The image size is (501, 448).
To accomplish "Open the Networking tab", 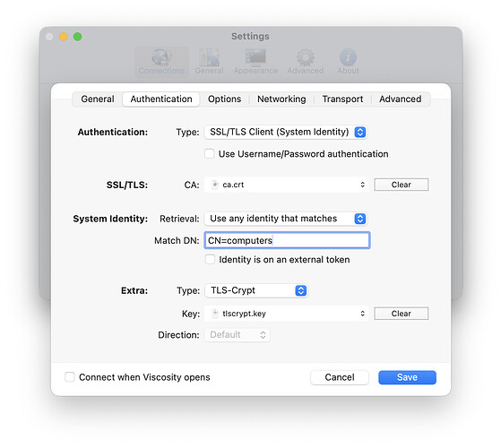I will click(x=281, y=99).
